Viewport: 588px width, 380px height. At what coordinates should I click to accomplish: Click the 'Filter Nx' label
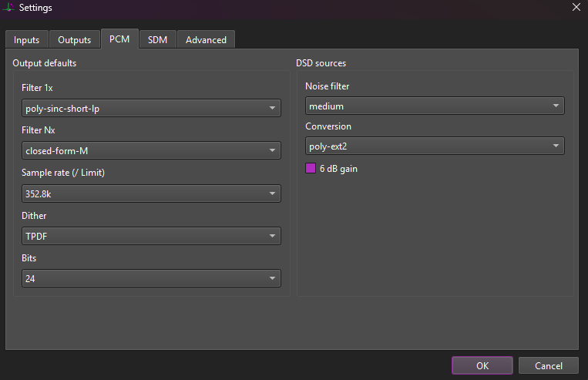pos(39,130)
